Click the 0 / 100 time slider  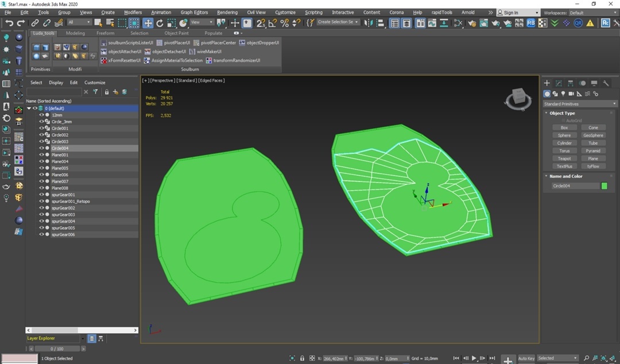pyautogui.click(x=57, y=349)
